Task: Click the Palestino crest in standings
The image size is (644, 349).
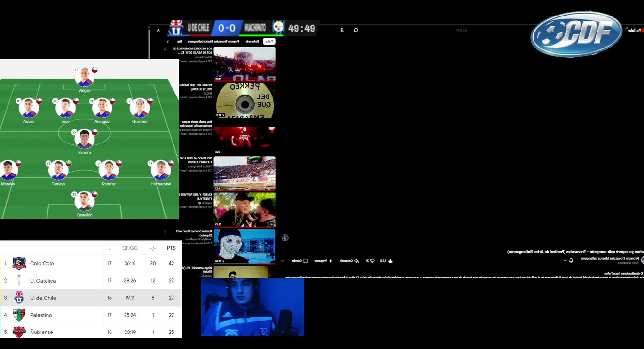Action: (x=19, y=315)
